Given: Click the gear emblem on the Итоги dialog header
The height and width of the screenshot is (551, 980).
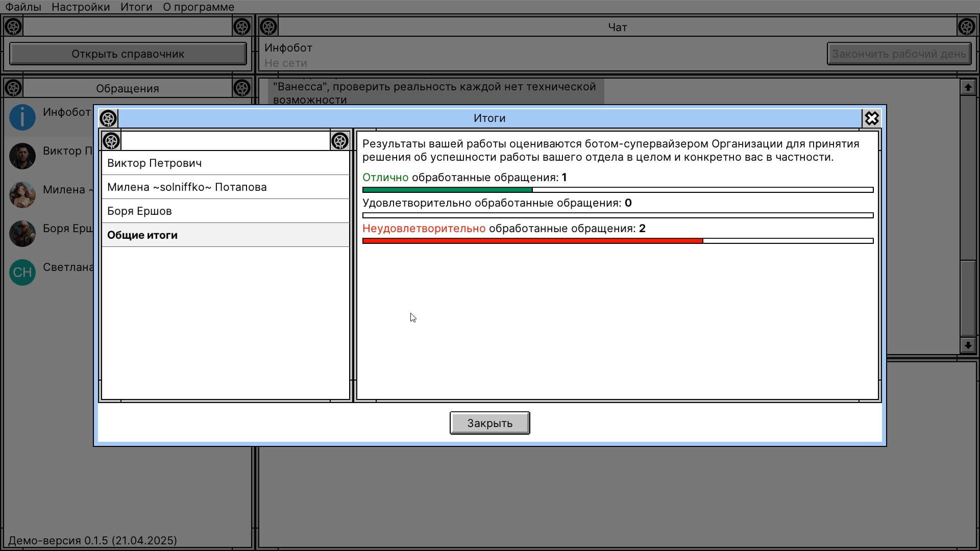Looking at the screenshot, I should (x=108, y=118).
